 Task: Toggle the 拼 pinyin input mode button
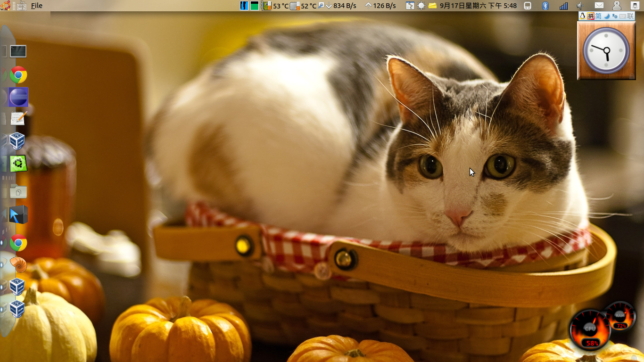(x=590, y=16)
